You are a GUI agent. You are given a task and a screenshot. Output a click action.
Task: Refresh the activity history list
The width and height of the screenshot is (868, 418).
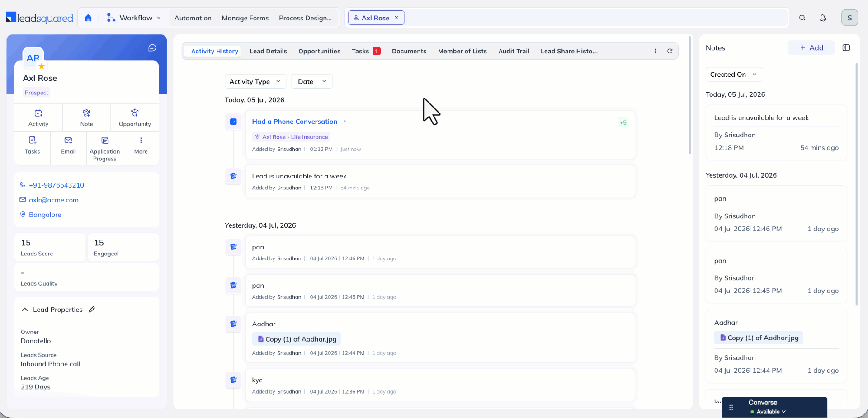coord(670,51)
